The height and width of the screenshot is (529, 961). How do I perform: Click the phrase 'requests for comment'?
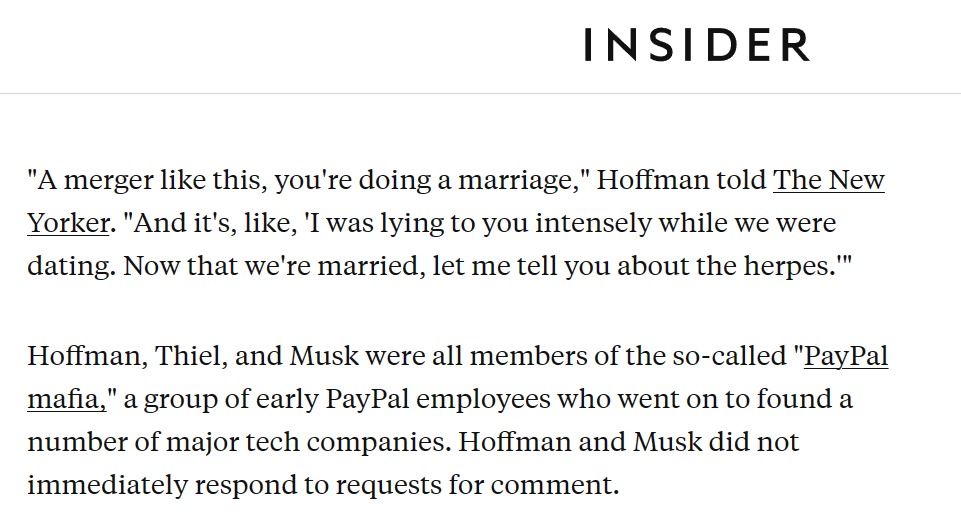(x=474, y=486)
